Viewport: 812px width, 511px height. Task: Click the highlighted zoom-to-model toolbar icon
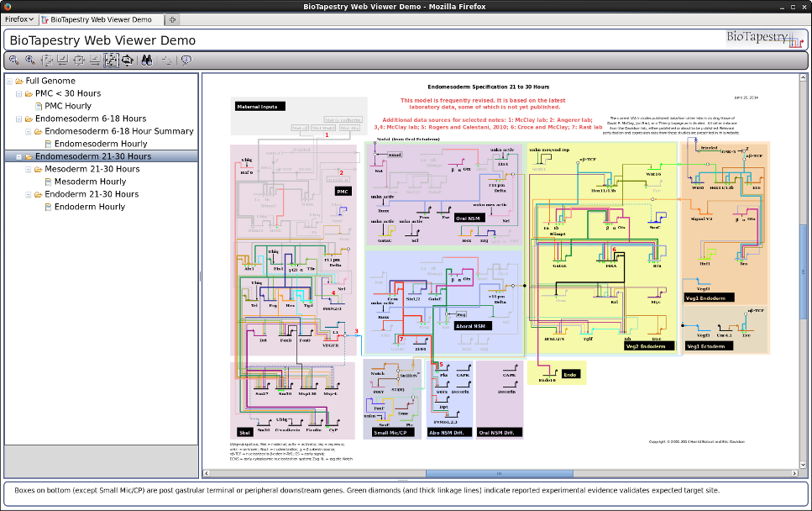coord(111,60)
